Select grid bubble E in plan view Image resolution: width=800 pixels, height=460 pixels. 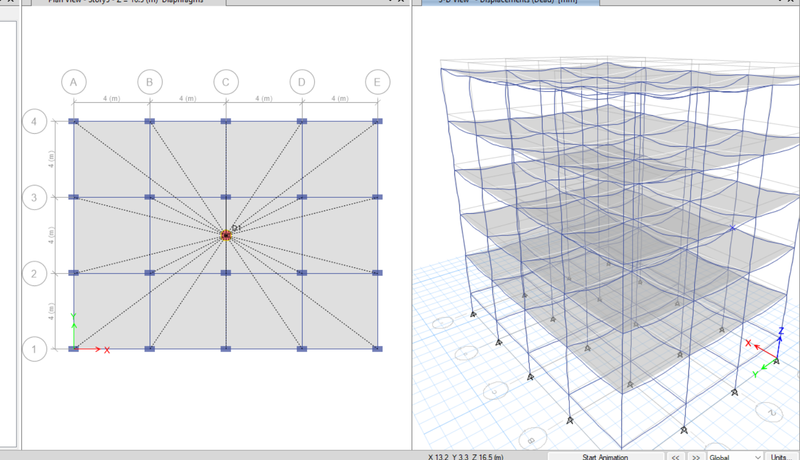(x=378, y=82)
